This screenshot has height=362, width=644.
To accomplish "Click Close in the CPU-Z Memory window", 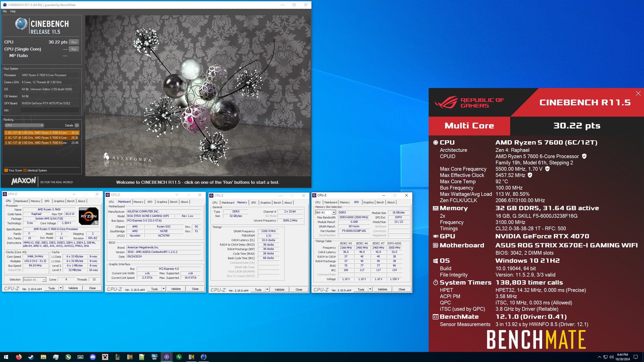I will coord(299,290).
